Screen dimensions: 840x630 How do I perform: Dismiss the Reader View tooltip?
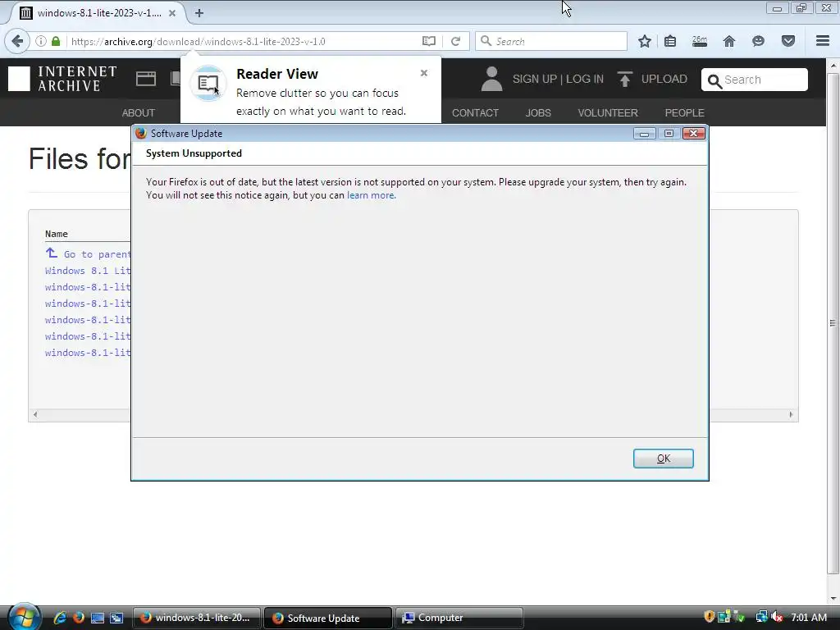click(424, 73)
